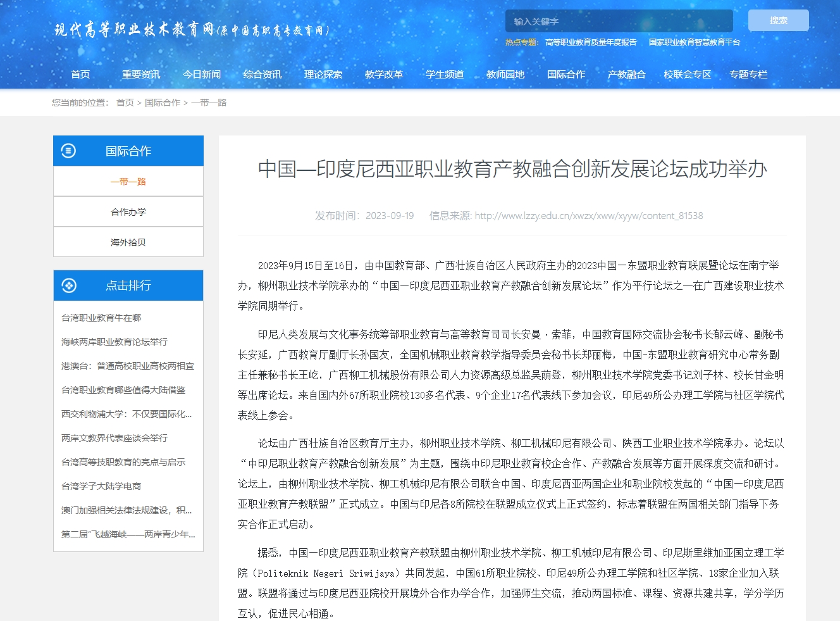Screen dimensions: 840x621
Task: Open the 今日新闻 navigation menu item
Action: click(x=202, y=75)
